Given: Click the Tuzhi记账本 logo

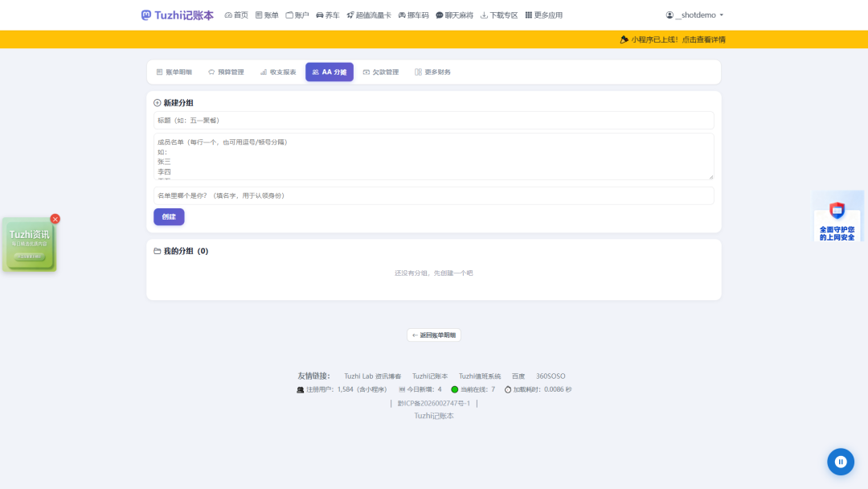Looking at the screenshot, I should click(x=177, y=15).
